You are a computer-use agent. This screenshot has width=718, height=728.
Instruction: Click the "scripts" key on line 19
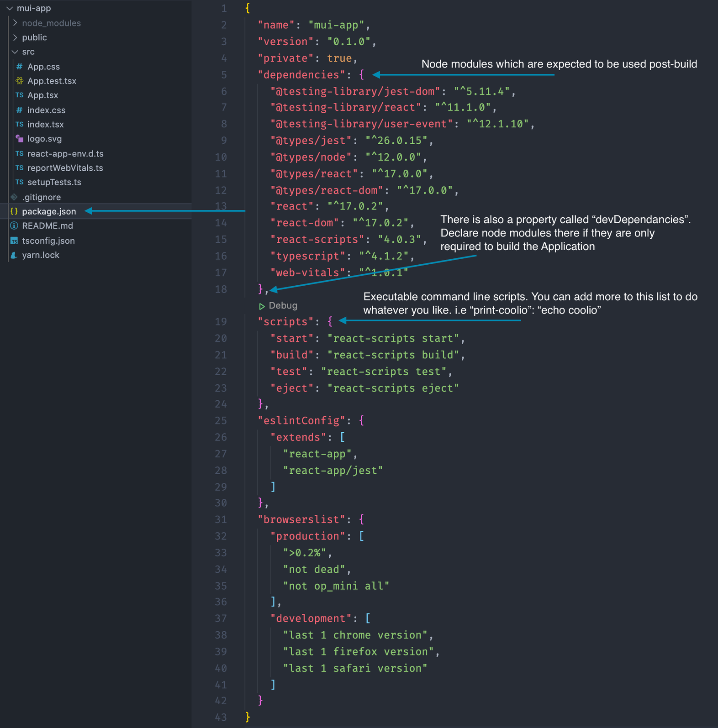tap(286, 322)
